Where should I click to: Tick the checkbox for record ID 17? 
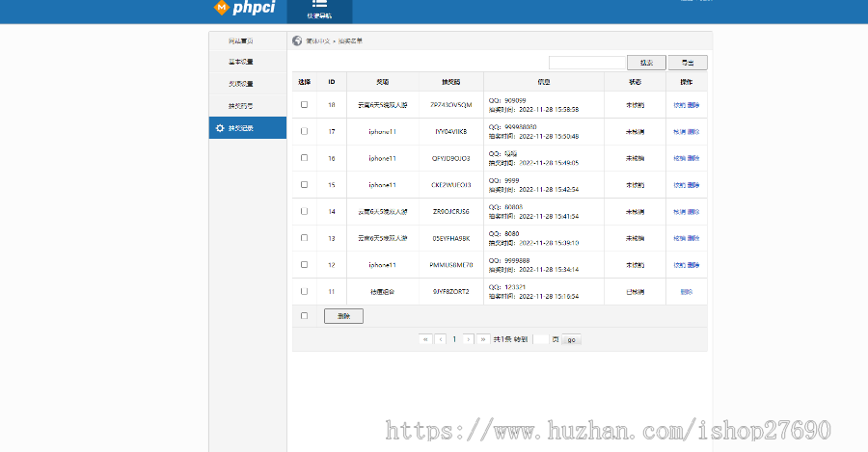(x=304, y=131)
